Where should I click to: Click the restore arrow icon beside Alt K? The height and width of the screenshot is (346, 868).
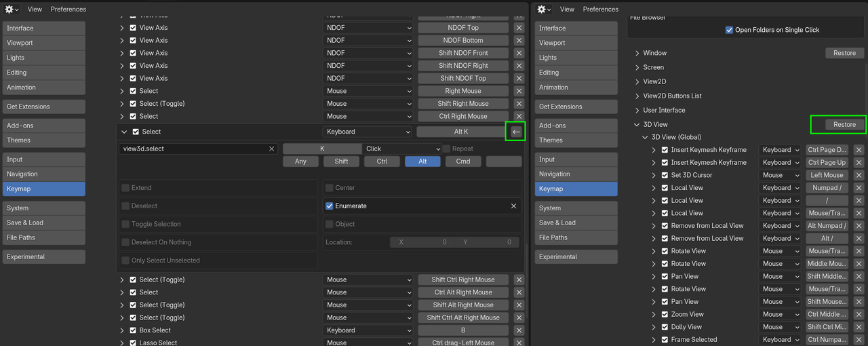point(516,132)
